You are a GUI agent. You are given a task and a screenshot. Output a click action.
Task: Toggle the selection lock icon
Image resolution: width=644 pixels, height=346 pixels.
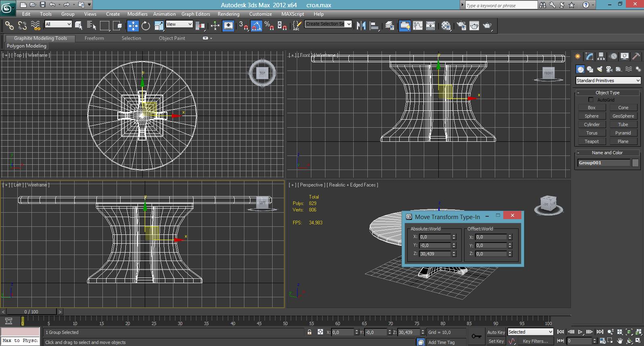click(309, 332)
